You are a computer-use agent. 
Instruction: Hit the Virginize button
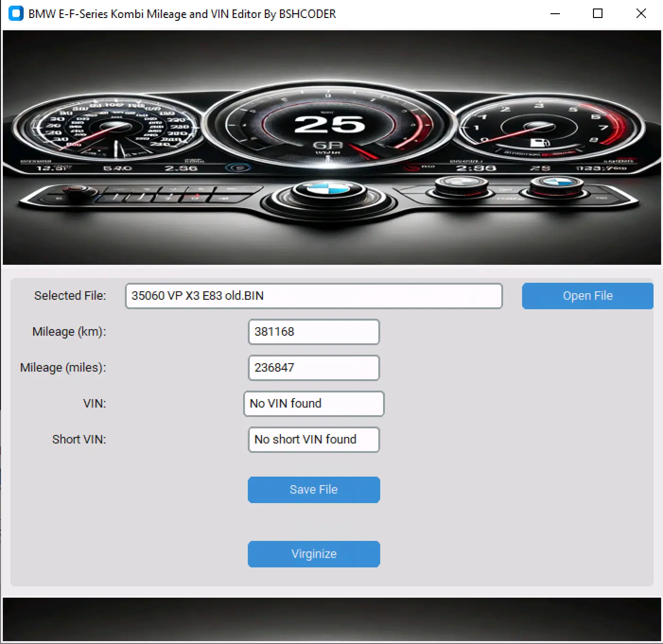(x=314, y=554)
